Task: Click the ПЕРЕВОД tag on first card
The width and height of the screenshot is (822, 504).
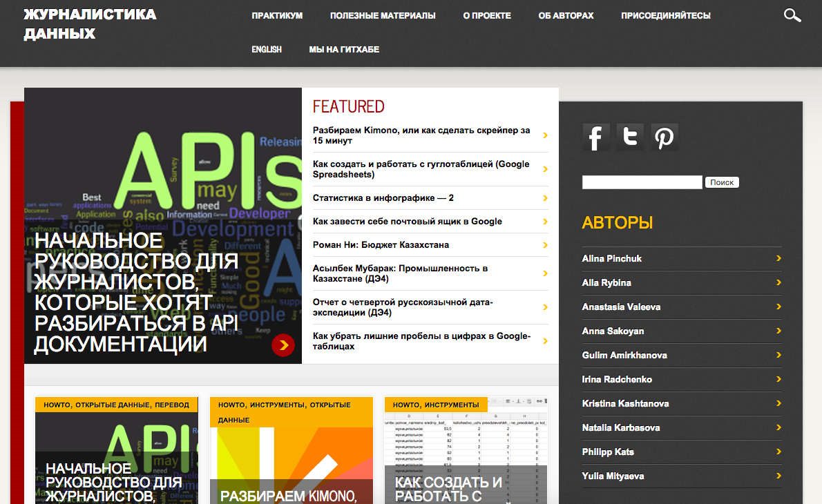Action: click(x=172, y=405)
